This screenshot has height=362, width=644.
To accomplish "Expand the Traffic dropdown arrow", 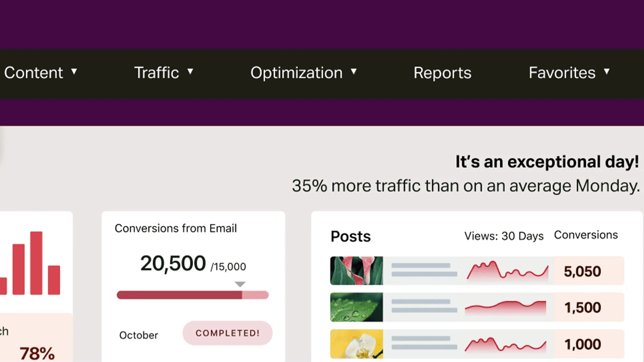I will (x=190, y=71).
